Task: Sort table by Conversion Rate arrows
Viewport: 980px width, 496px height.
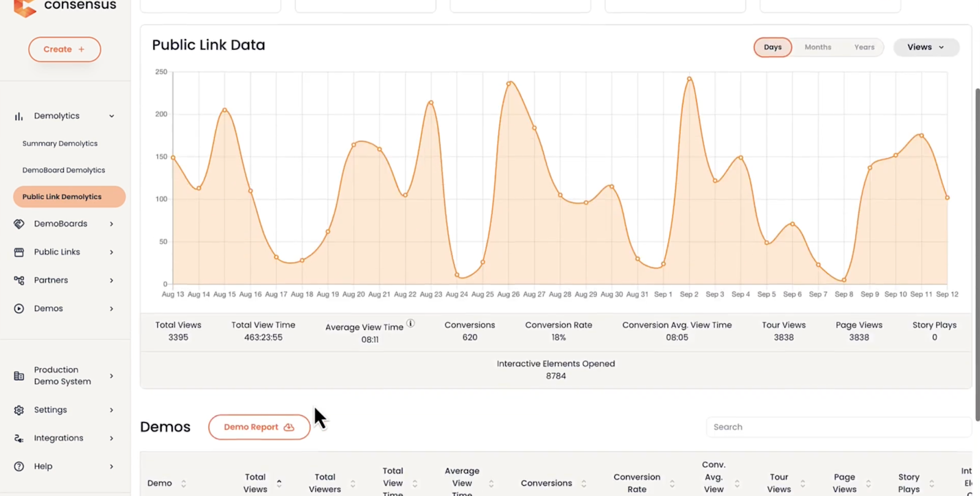Action: click(672, 484)
